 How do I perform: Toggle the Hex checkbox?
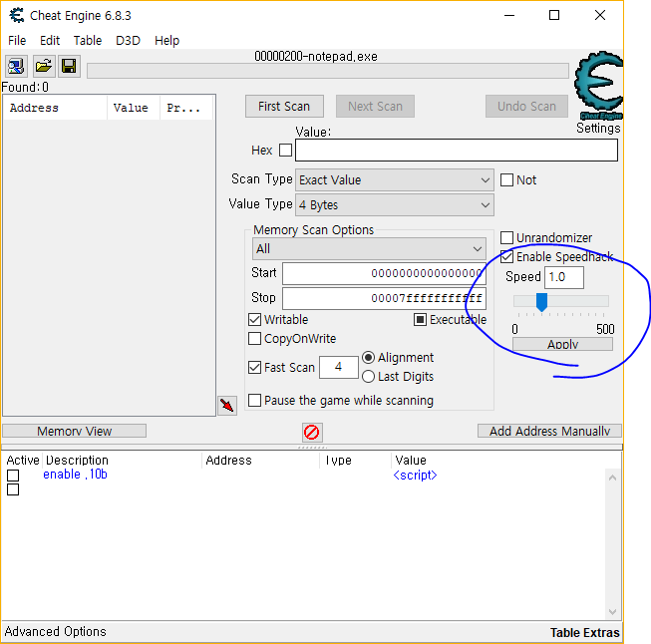point(286,150)
